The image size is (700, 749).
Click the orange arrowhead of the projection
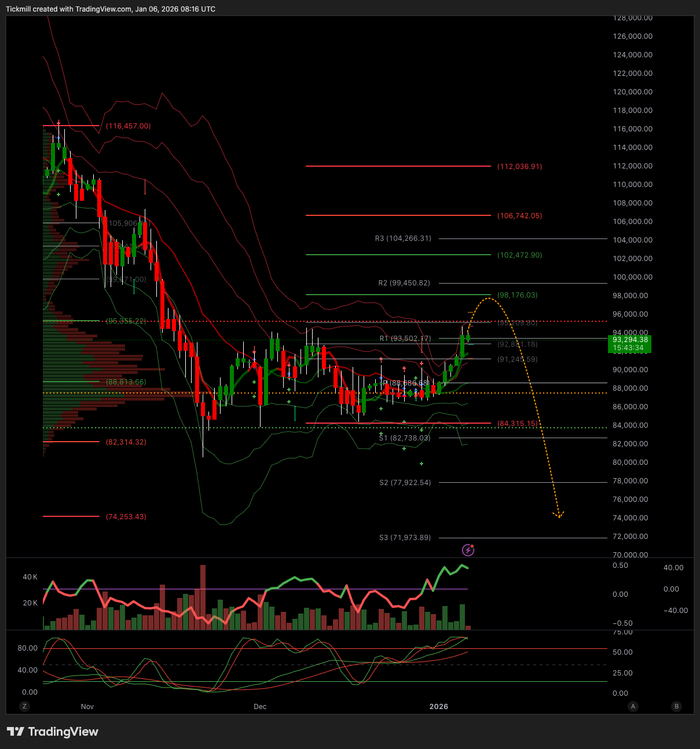559,515
